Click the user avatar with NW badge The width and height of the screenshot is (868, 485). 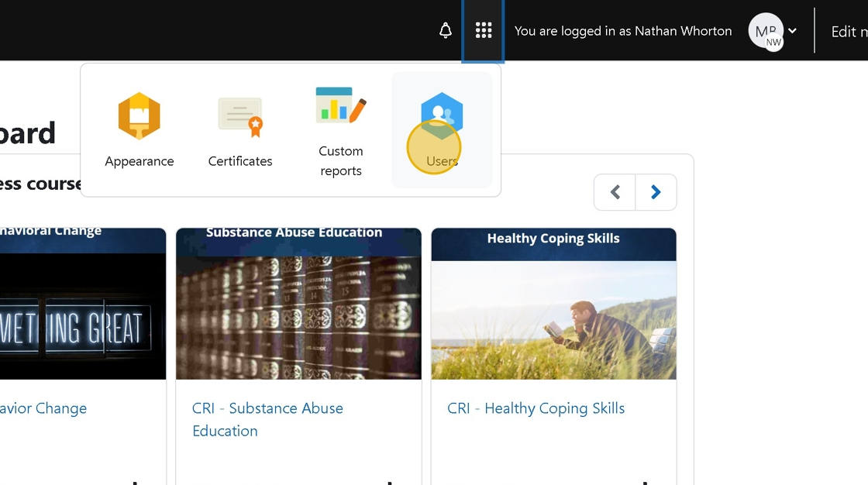[x=766, y=31]
